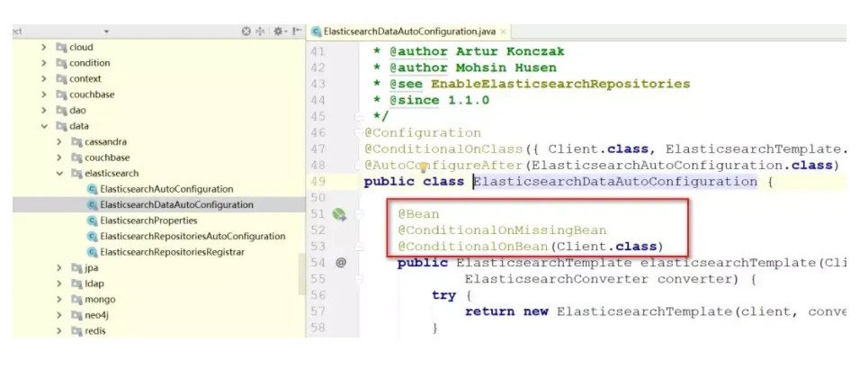Click ElasticsearchRepositoriesAutoConfiguration class icon
Screen dimensions: 868x369
pyautogui.click(x=93, y=237)
